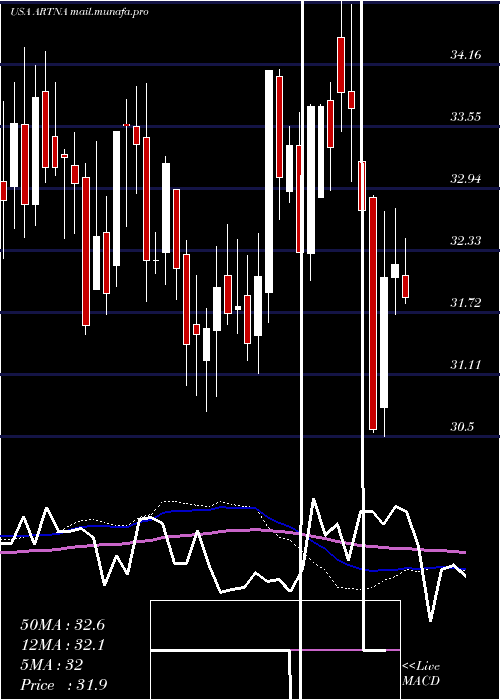
Task: Click the 12MA : 32.1 readout
Action: (62, 645)
